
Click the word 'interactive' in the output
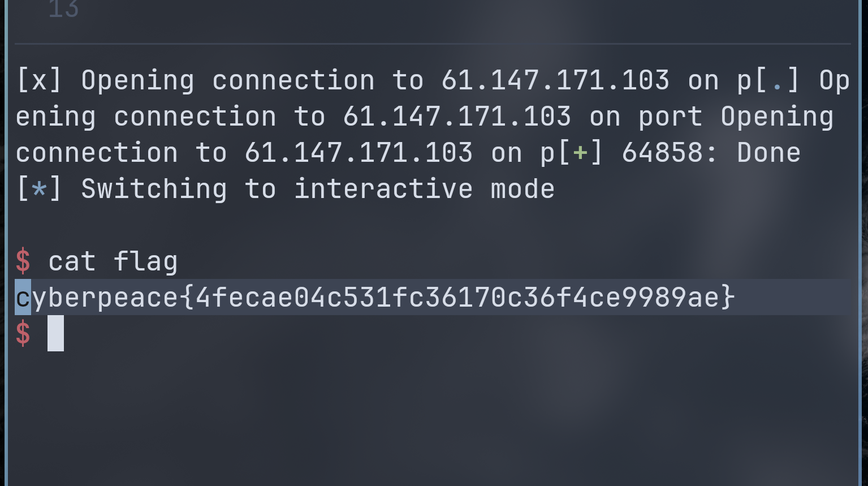coord(383,189)
